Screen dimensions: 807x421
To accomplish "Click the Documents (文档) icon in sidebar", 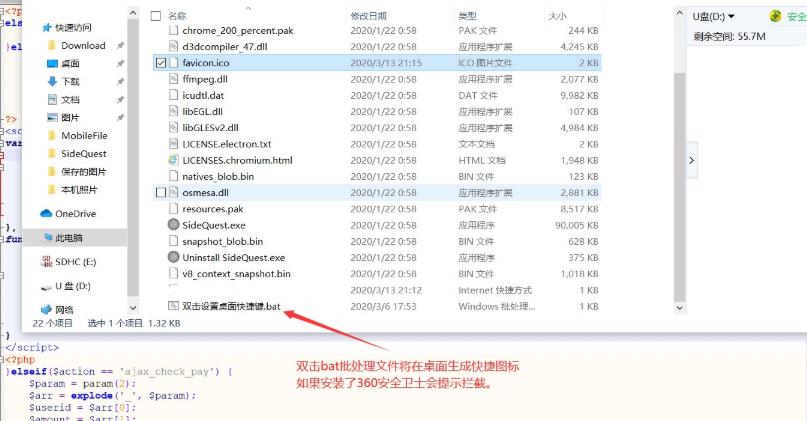I will tap(52, 99).
